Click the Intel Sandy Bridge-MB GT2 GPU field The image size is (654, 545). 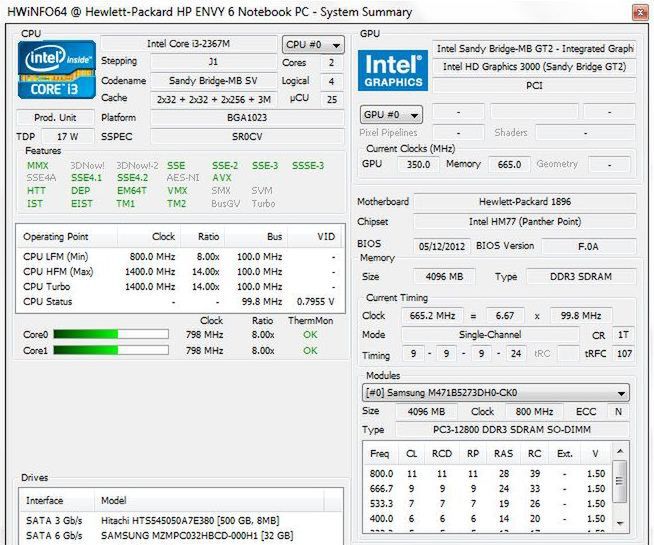pos(534,48)
